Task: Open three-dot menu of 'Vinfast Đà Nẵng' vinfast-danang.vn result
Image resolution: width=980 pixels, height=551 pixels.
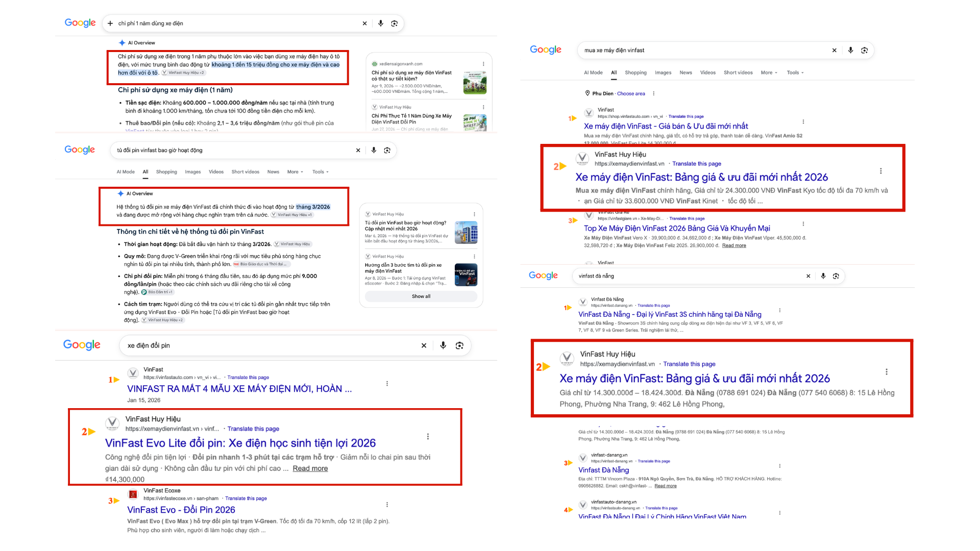Action: pos(779,466)
